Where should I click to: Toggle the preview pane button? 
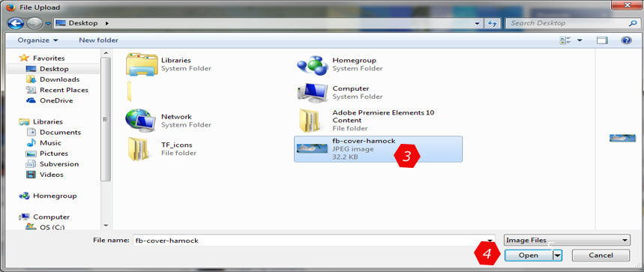(x=602, y=40)
